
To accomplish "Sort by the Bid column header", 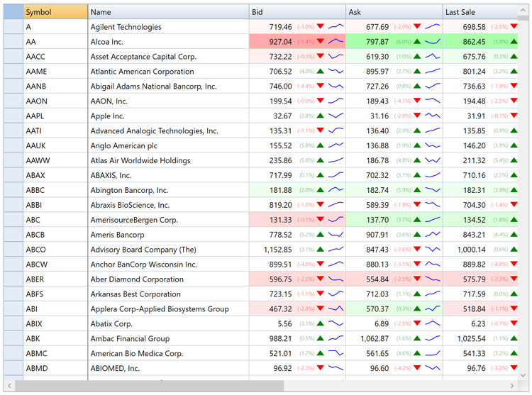I will [297, 12].
